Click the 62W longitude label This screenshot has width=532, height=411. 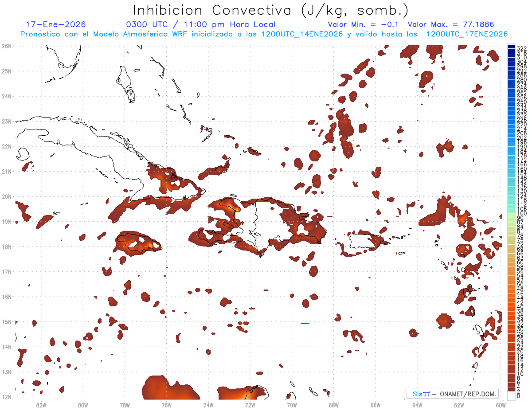(x=459, y=405)
